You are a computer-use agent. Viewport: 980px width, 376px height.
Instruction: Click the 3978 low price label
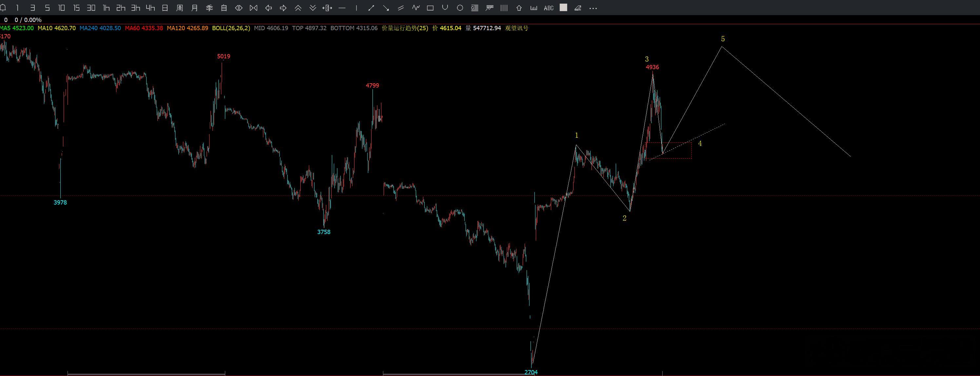(x=60, y=203)
